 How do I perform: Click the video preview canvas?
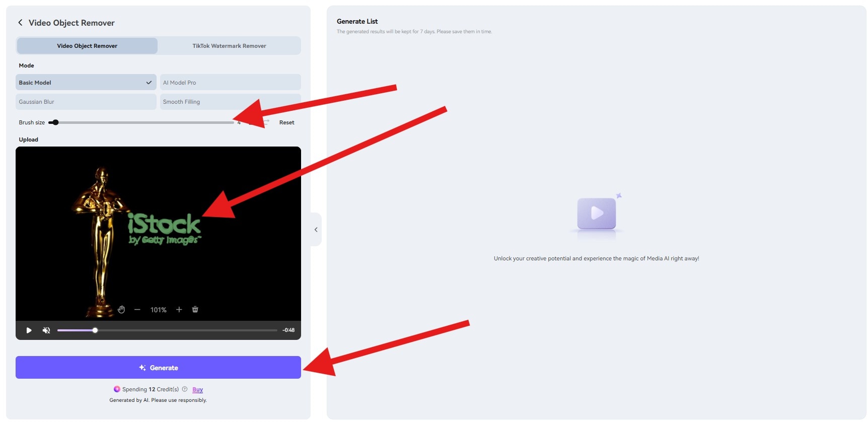[x=158, y=234]
